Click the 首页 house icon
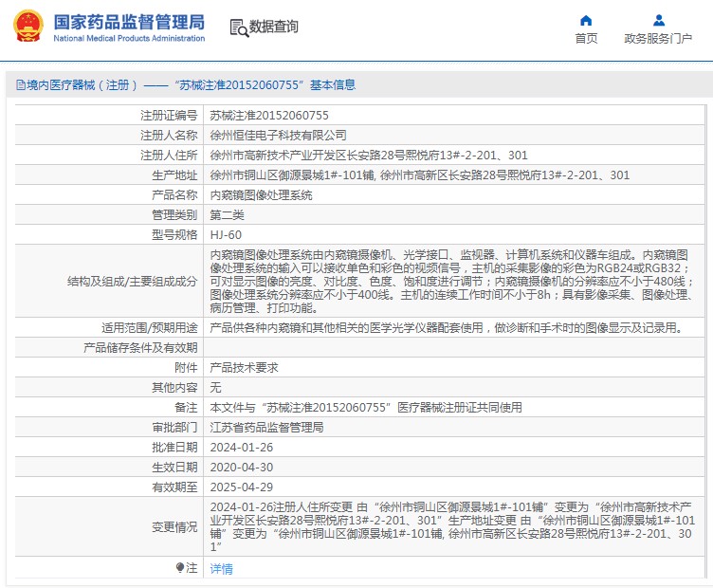713x588 pixels. (586, 20)
